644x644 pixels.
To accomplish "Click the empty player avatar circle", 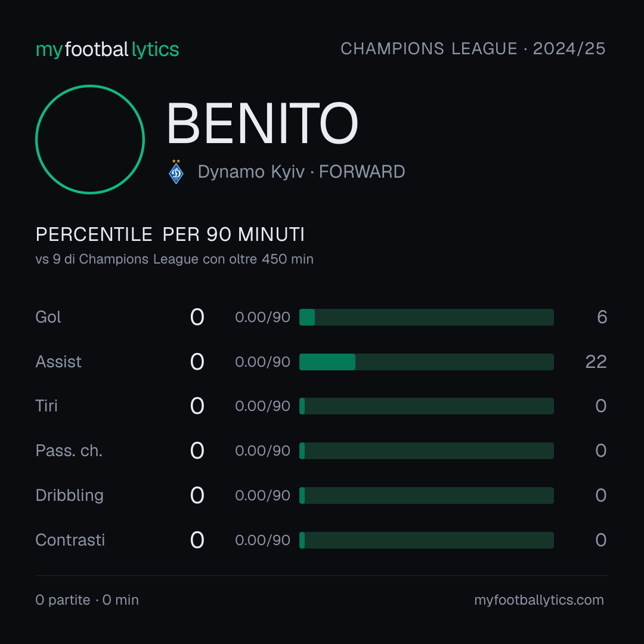I will (x=90, y=139).
